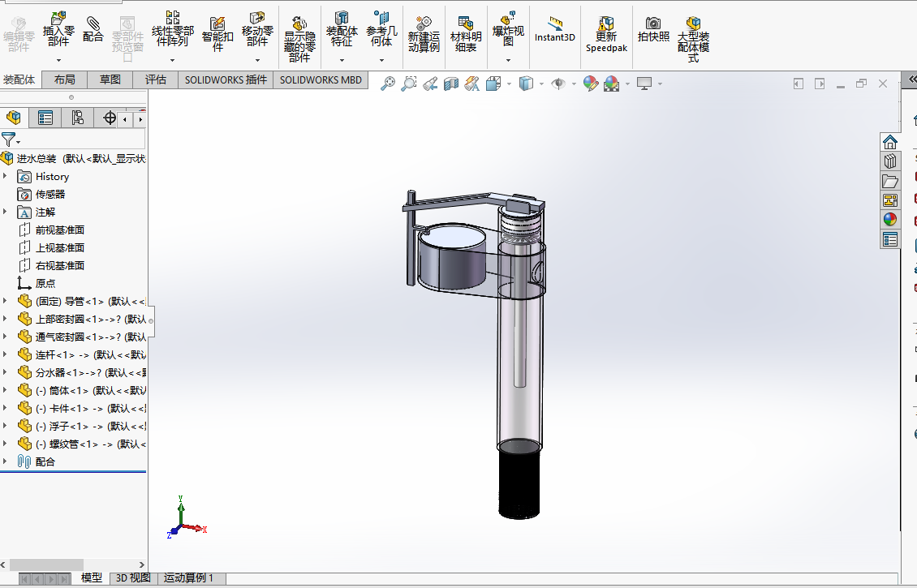The image size is (917, 588).
Task: Open Assembly Features (装配体特征) tool
Action: point(342,29)
